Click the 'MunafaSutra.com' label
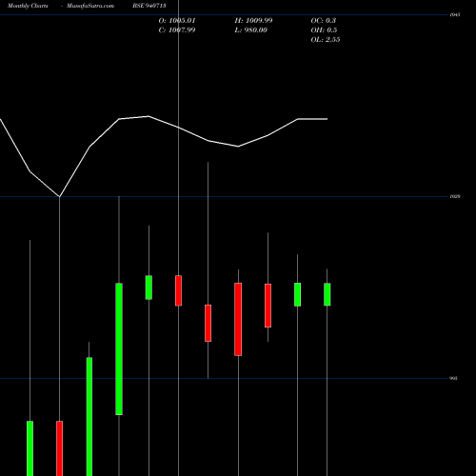This screenshot has width=476, height=476. tap(90, 6)
